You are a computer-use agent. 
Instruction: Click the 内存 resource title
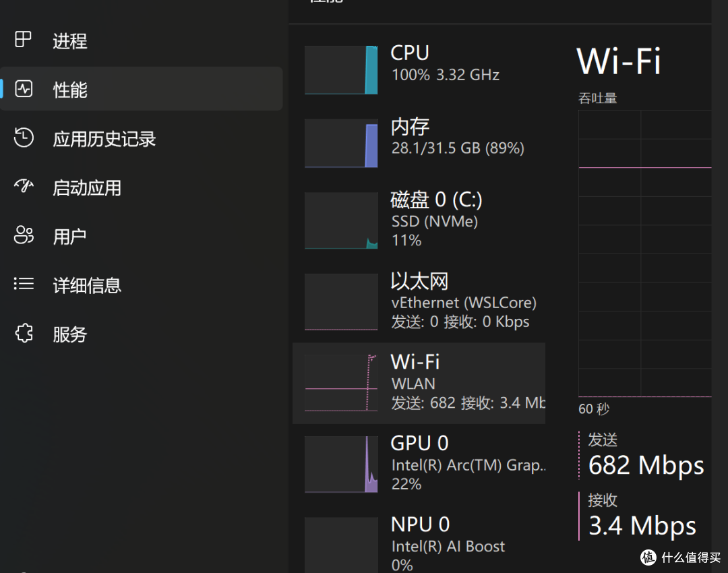pyautogui.click(x=410, y=126)
